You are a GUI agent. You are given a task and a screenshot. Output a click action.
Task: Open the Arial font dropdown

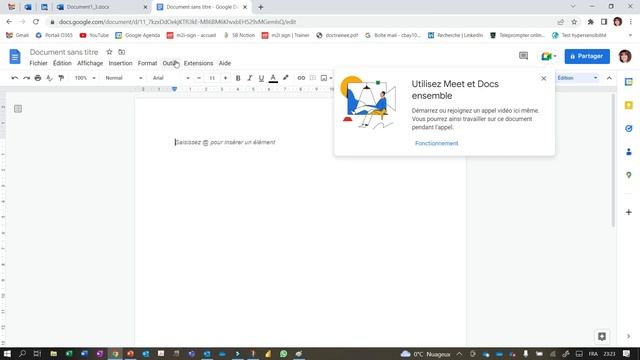pos(171,78)
